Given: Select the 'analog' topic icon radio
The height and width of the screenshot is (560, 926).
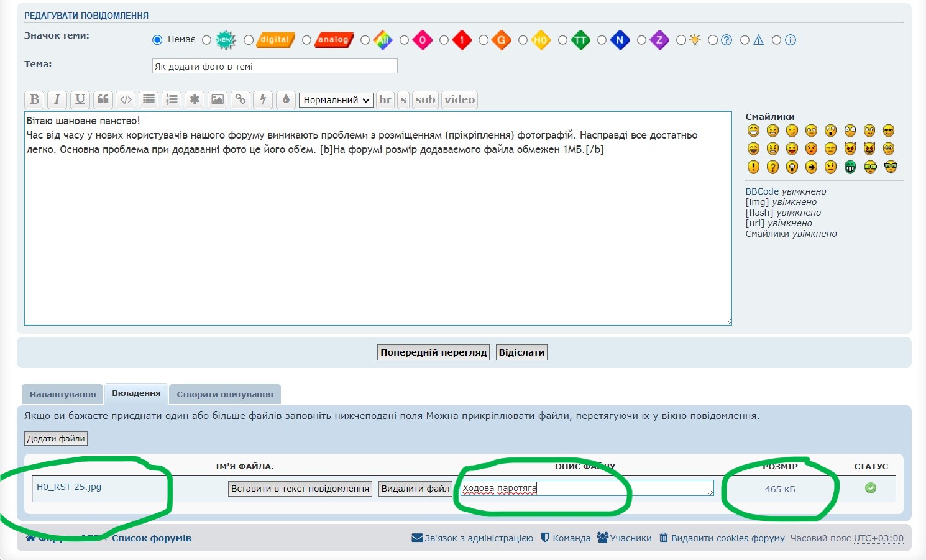Looking at the screenshot, I should tap(306, 40).
